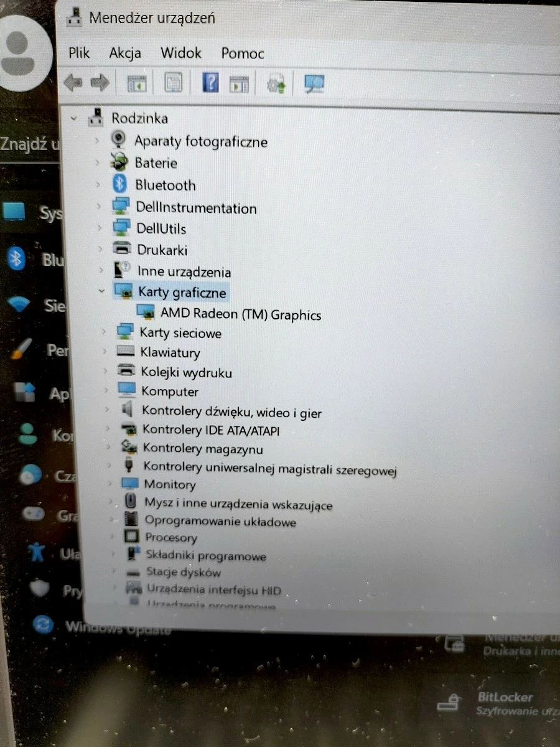
Task: Expand the Baterie category
Action: 97,163
